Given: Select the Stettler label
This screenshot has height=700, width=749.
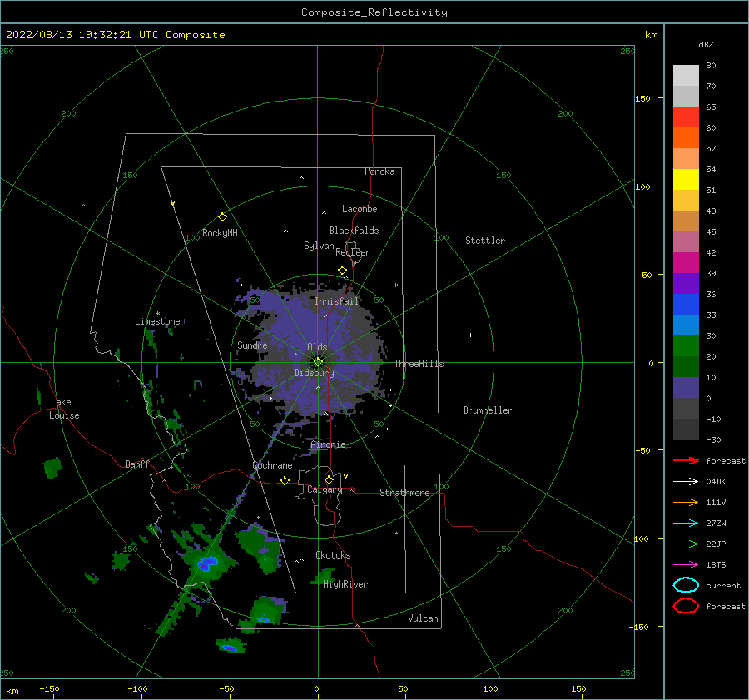Looking at the screenshot, I should pyautogui.click(x=485, y=241).
